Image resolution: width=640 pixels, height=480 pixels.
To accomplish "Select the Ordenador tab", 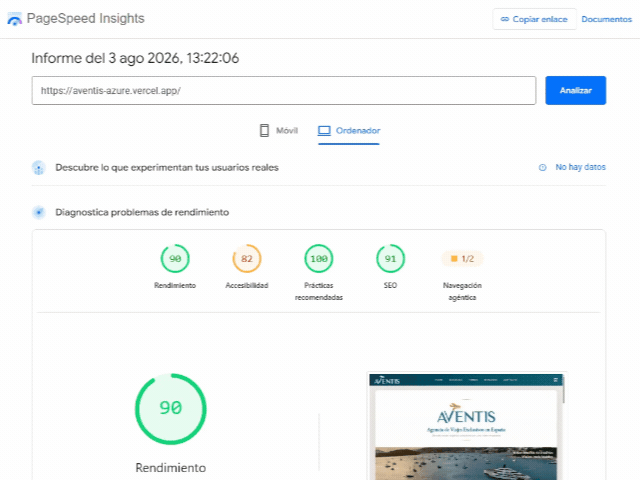I will [x=349, y=131].
